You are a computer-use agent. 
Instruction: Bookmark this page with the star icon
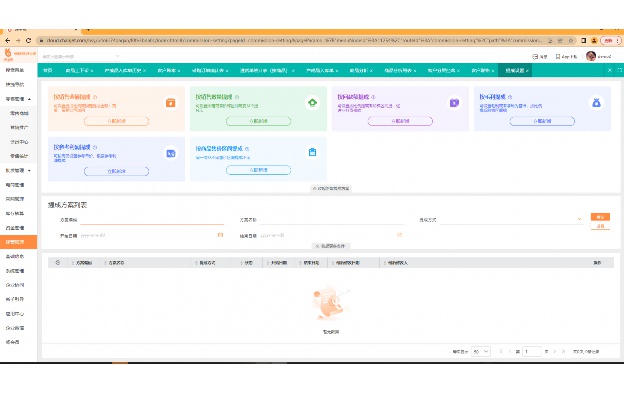click(570, 40)
